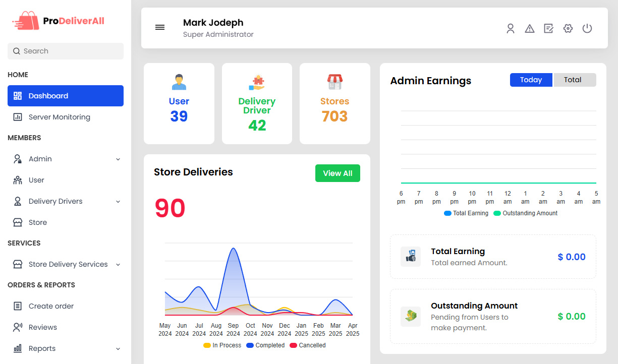This screenshot has height=364, width=618.
Task: Click the Stores shop icon card
Action: (334, 82)
